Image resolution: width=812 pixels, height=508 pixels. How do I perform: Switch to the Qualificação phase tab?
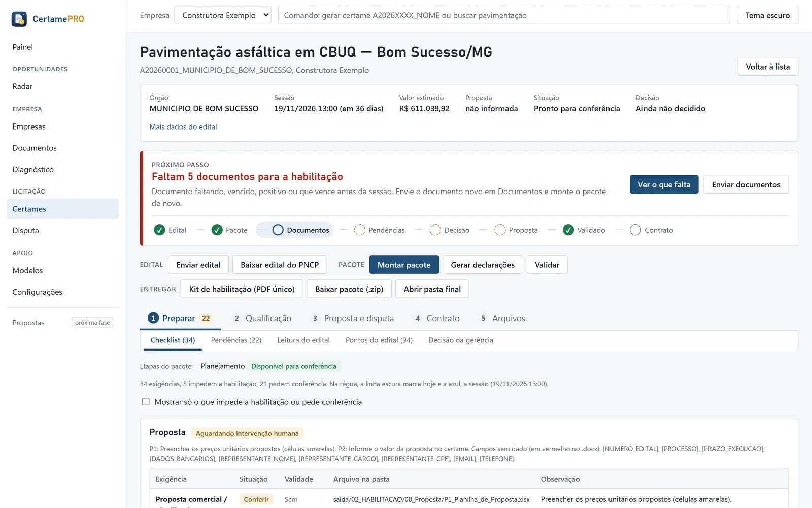tap(262, 319)
